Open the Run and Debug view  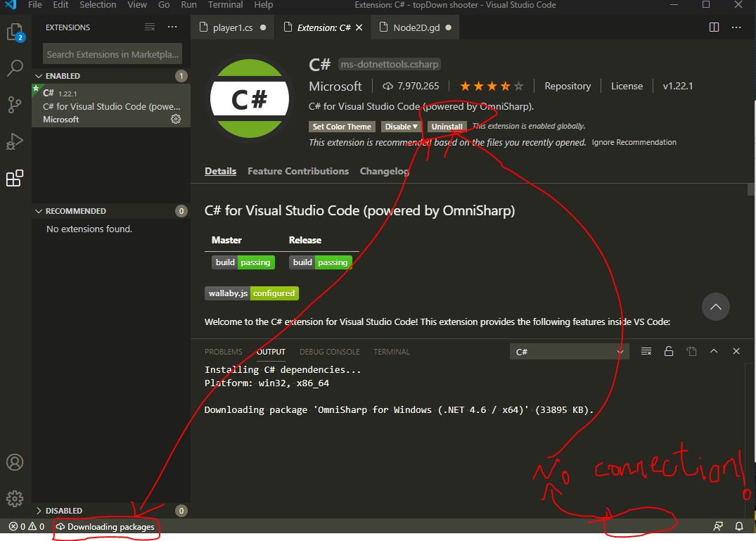pos(15,141)
